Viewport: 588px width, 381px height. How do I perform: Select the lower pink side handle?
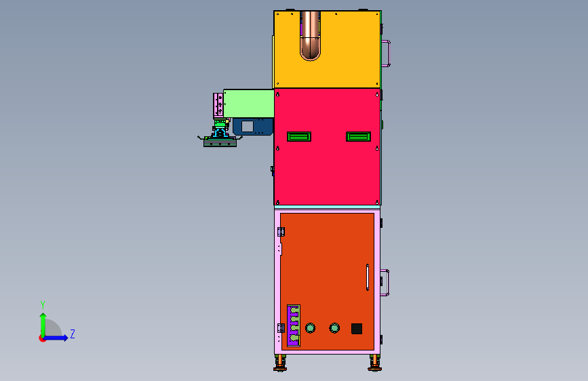pos(385,283)
